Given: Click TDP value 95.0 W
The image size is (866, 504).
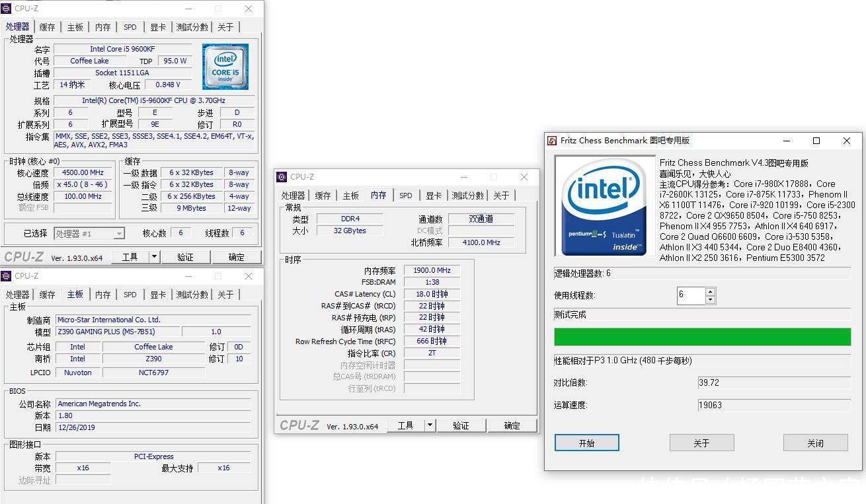Looking at the screenshot, I should click(x=175, y=61).
